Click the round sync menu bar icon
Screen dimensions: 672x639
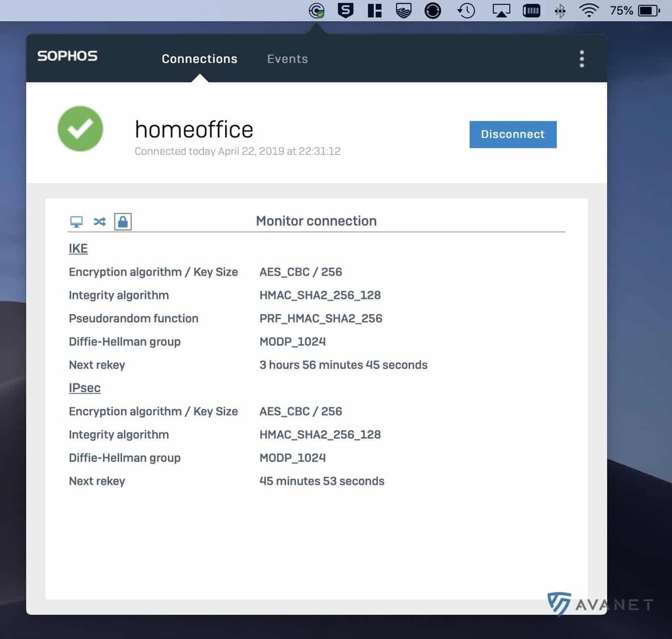(x=432, y=11)
